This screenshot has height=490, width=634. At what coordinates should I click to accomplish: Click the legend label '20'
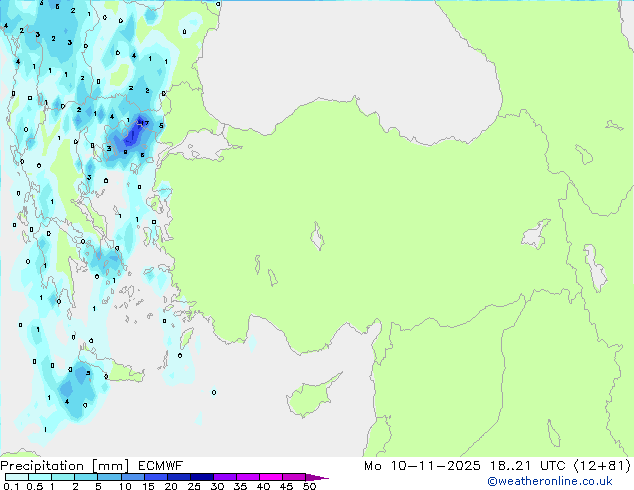point(171,486)
